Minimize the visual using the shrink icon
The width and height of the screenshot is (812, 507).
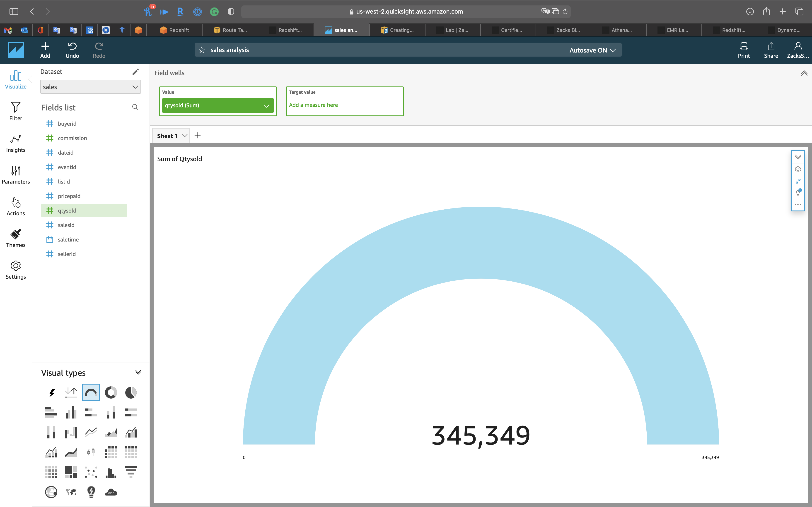798,181
